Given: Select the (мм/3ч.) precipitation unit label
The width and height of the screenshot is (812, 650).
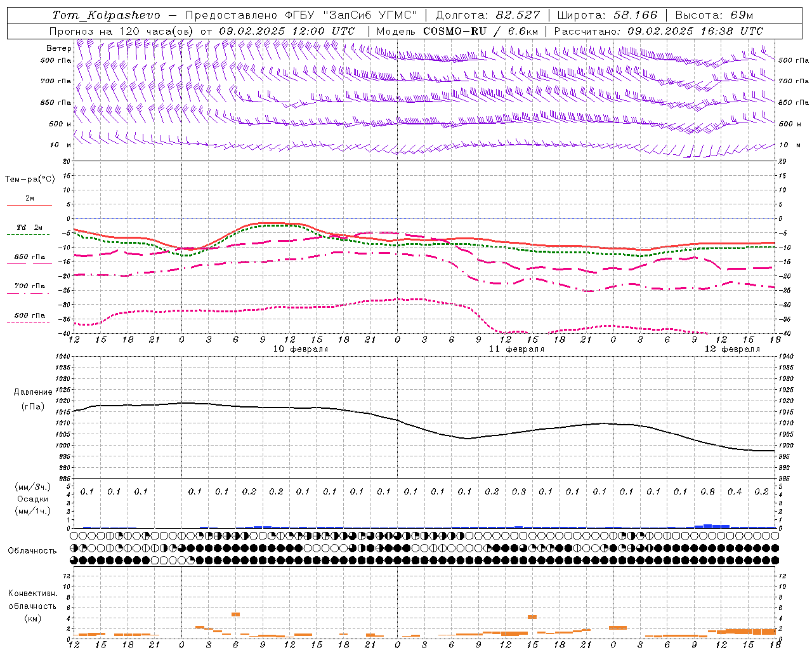Looking at the screenshot, I should (x=33, y=487).
